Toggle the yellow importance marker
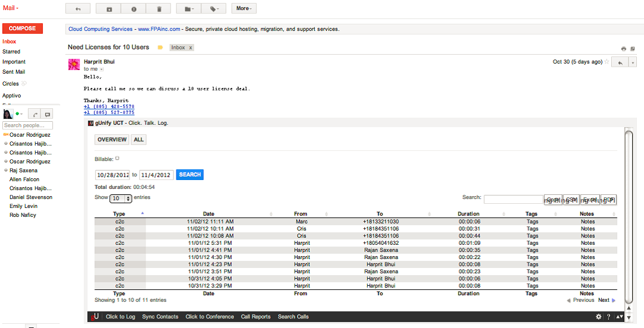The width and height of the screenshot is (644, 328). (160, 48)
